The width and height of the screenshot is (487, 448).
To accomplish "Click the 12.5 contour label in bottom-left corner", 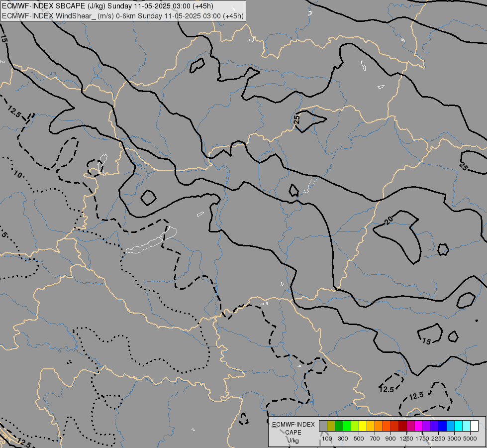I will pos(23,443).
